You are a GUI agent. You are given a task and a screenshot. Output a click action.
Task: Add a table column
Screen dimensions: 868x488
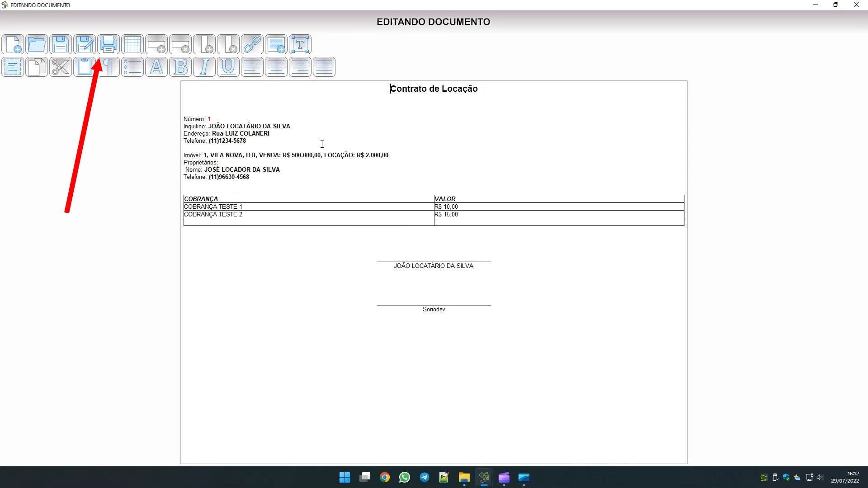pyautogui.click(x=204, y=44)
